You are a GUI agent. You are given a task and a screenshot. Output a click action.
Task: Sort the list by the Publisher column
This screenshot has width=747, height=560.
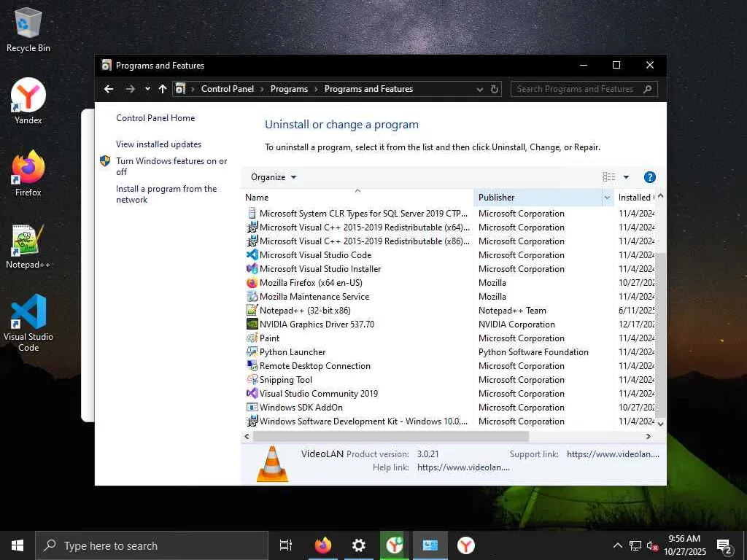pyautogui.click(x=538, y=198)
